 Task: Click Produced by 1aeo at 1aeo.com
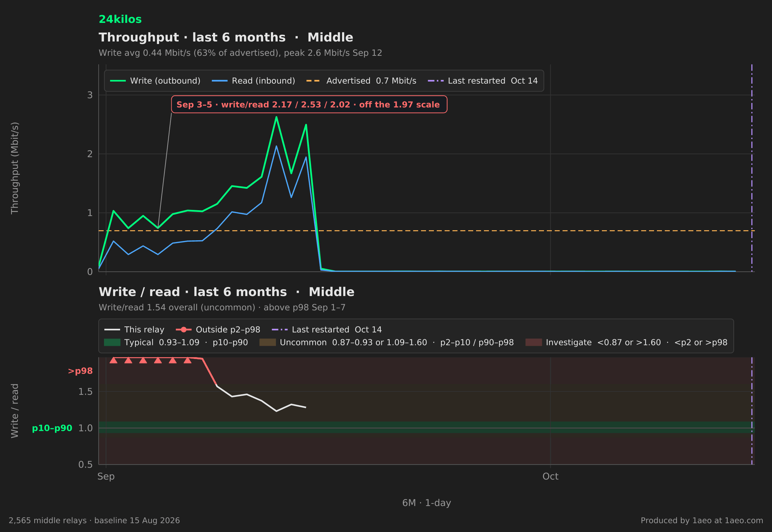tap(702, 521)
